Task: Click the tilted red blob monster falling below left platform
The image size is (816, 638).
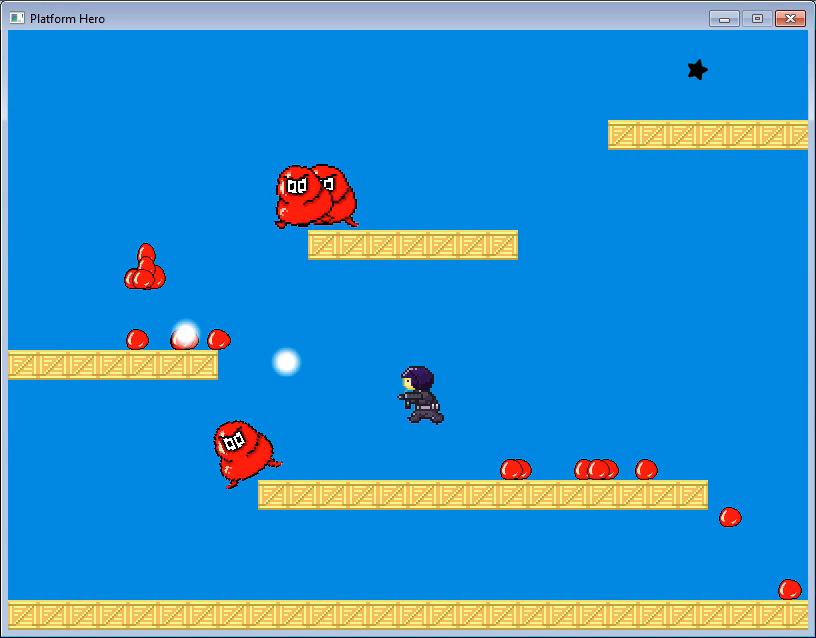Action: click(x=247, y=454)
